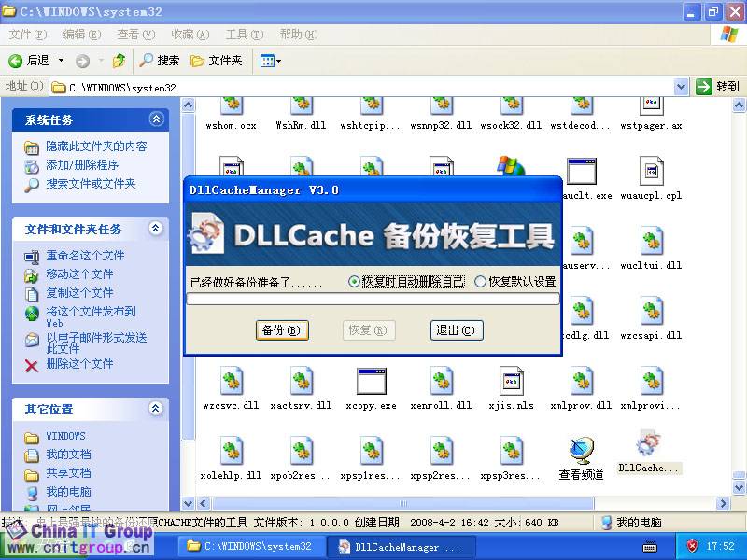Select the 恢复默认设置 radio button

click(480, 282)
